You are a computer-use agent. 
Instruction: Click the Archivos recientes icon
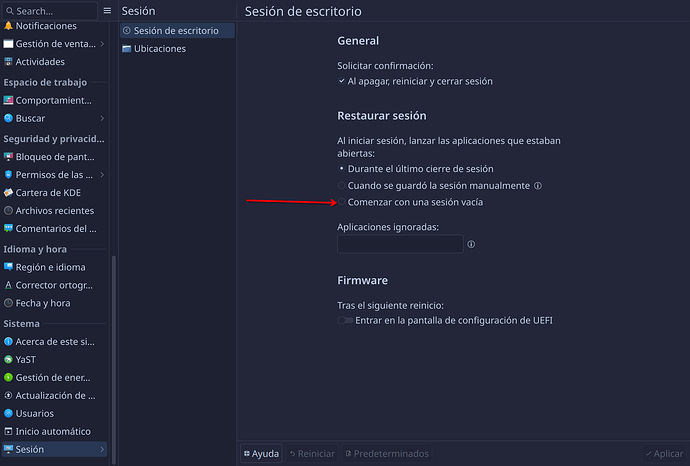coord(9,211)
